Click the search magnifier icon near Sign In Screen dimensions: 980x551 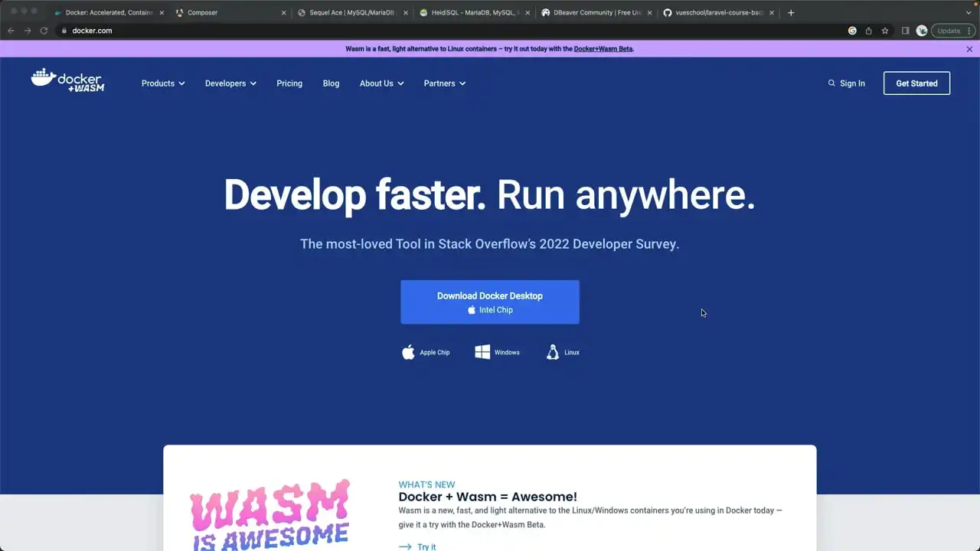pos(831,83)
